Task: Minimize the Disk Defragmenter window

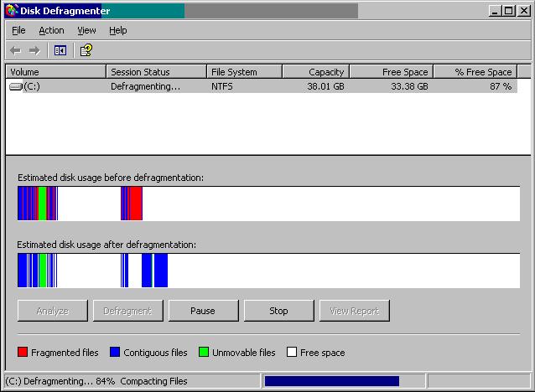Action: click(x=495, y=11)
